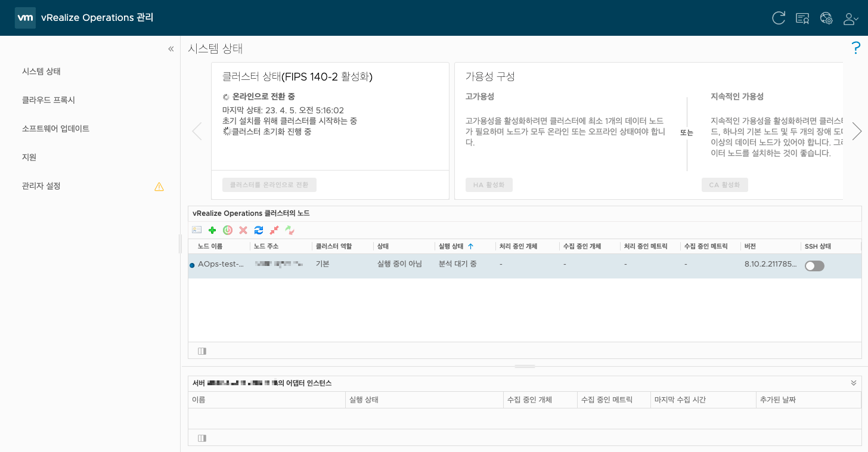The height and width of the screenshot is (452, 868).
Task: Click the 버전 column header
Action: coord(771,246)
